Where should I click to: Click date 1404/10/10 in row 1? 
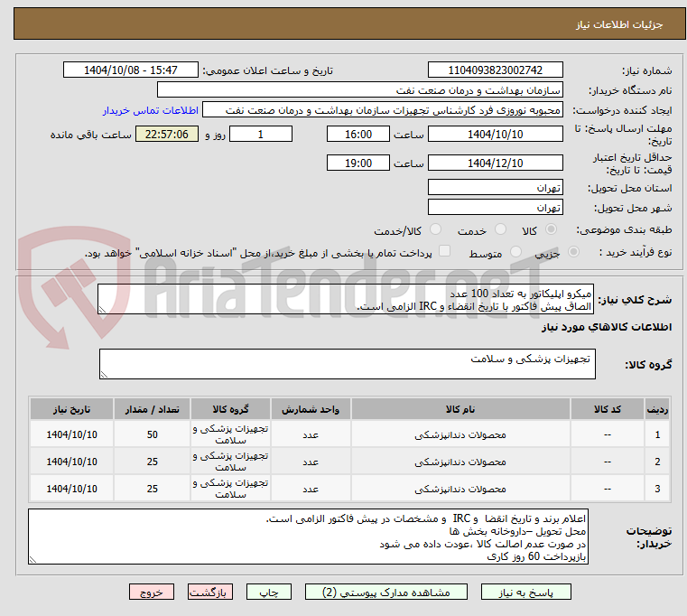(x=72, y=434)
